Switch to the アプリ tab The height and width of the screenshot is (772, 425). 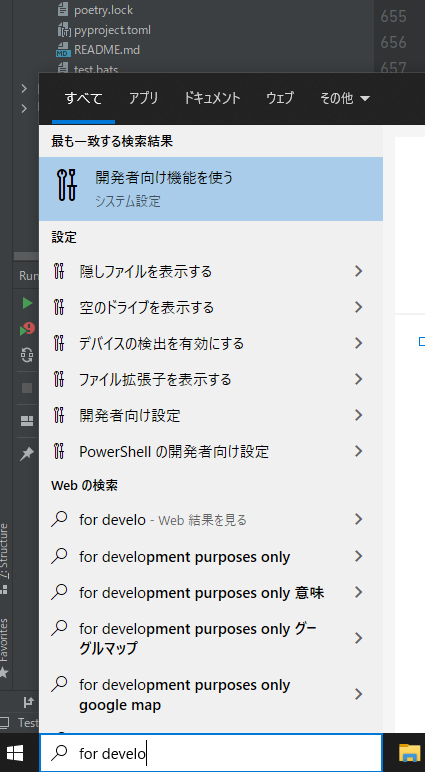[x=143, y=98]
